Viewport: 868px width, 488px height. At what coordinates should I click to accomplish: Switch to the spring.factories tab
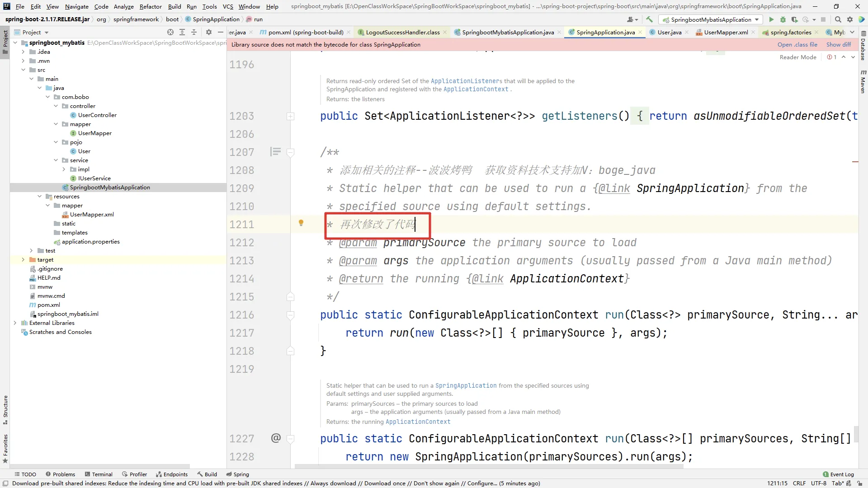[x=790, y=32]
